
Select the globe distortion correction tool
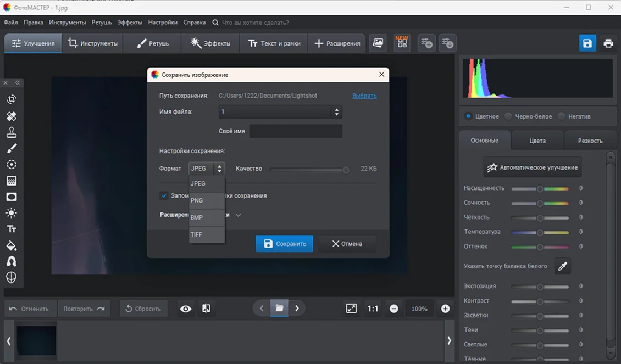click(x=12, y=278)
